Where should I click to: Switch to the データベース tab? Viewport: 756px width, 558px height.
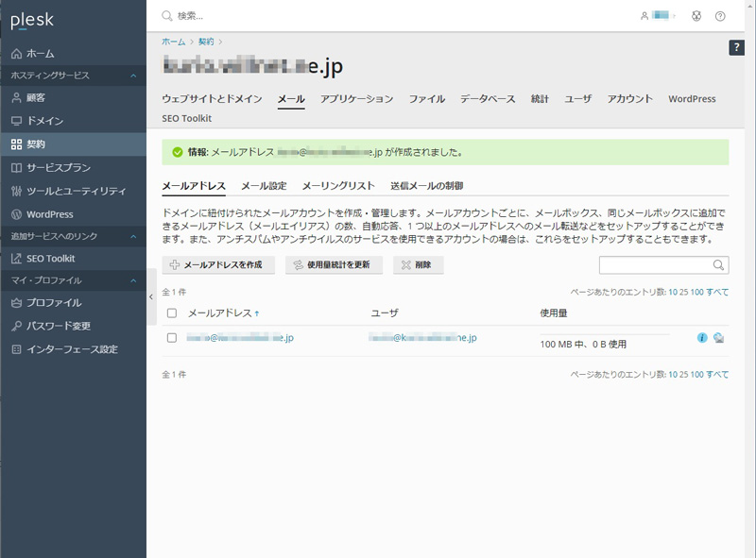pos(488,98)
